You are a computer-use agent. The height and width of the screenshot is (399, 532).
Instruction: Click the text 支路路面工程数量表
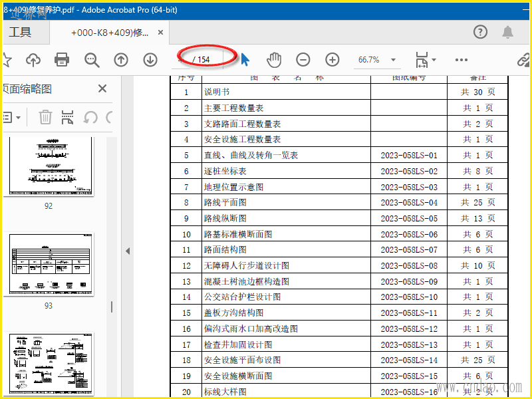[242, 124]
